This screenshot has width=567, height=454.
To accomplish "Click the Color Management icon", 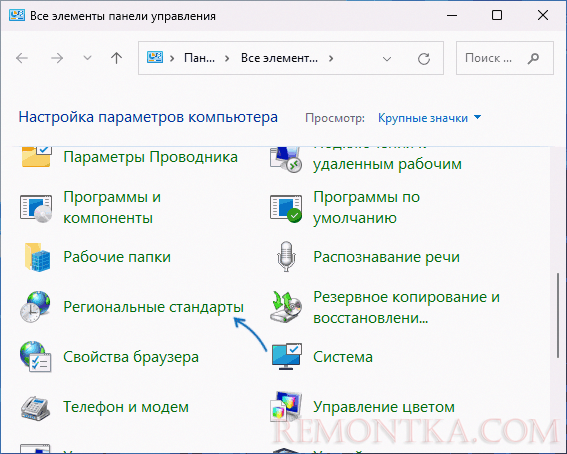I will [286, 407].
